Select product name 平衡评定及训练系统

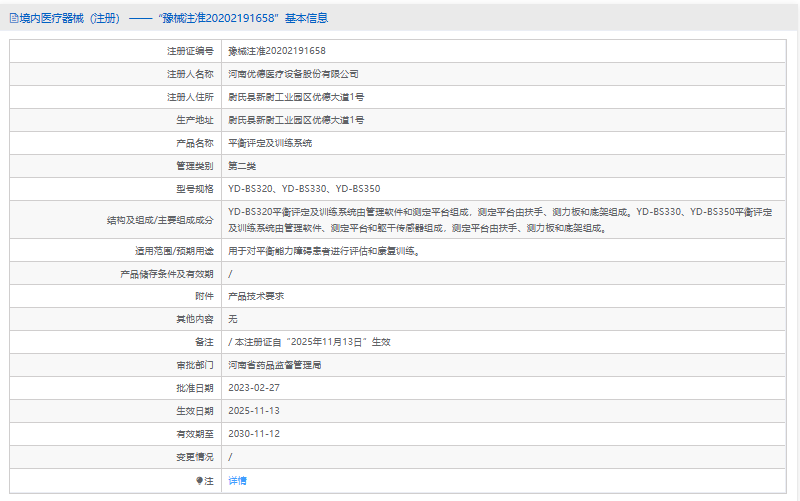(270, 143)
